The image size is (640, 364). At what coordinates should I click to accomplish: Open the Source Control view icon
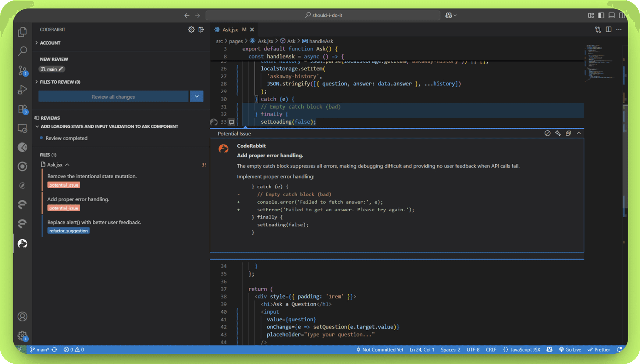point(22,70)
